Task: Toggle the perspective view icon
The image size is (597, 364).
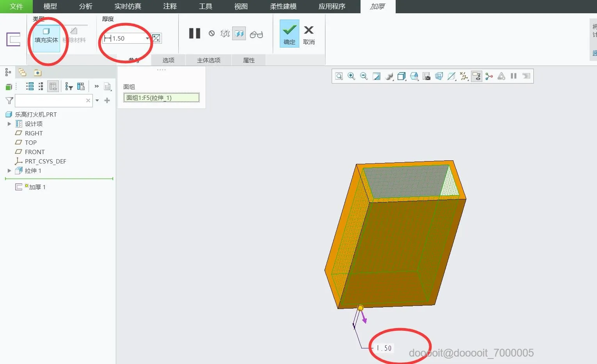Action: 439,76
